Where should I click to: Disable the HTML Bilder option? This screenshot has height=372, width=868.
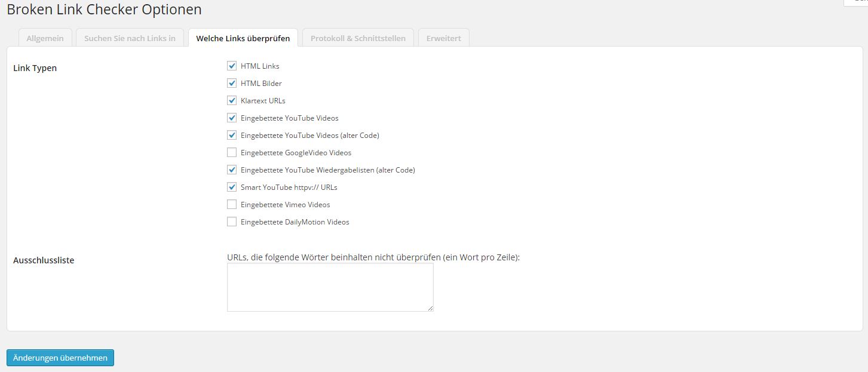tap(232, 83)
